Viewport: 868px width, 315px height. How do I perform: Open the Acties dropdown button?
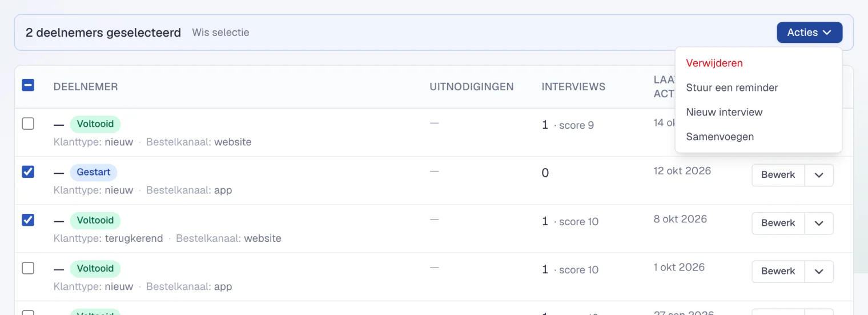tap(809, 33)
